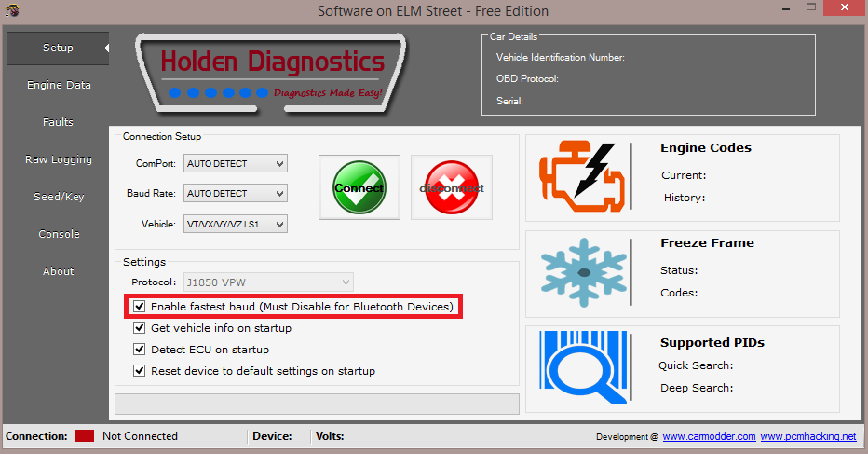Click the Volts status bar entry
Viewport: 868px width, 454px height.
[330, 436]
